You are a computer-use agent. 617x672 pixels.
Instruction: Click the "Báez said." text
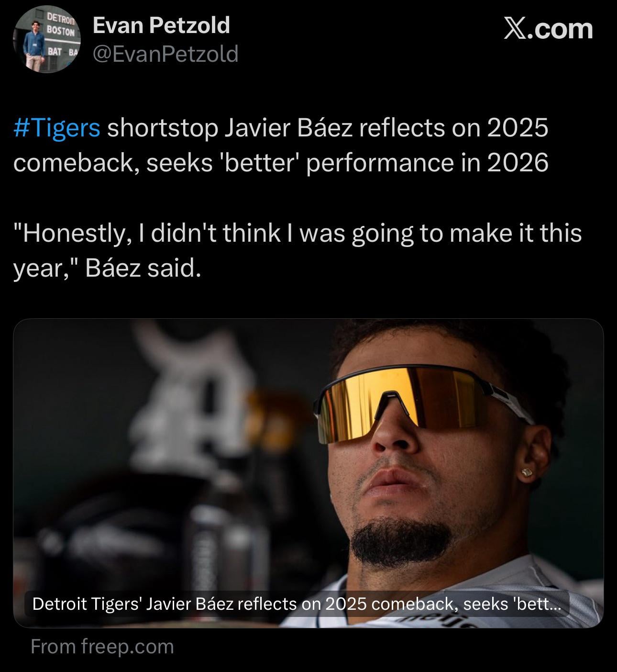pyautogui.click(x=141, y=269)
